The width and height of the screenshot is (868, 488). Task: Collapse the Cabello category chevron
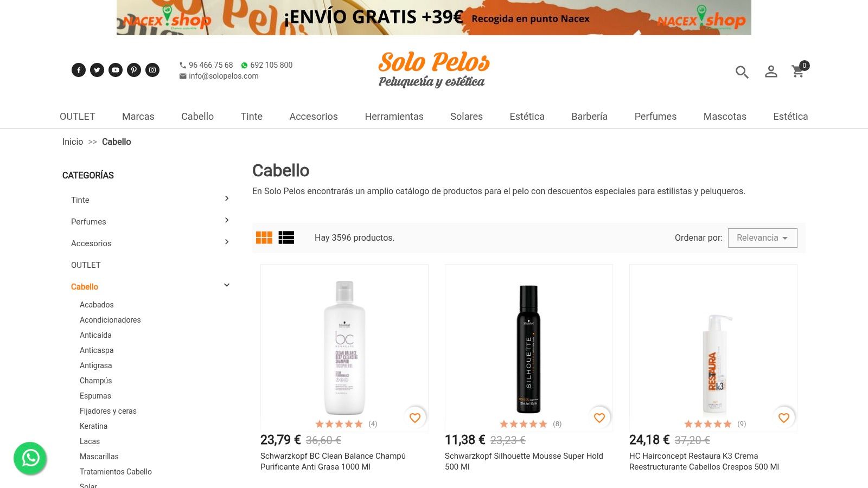click(227, 285)
